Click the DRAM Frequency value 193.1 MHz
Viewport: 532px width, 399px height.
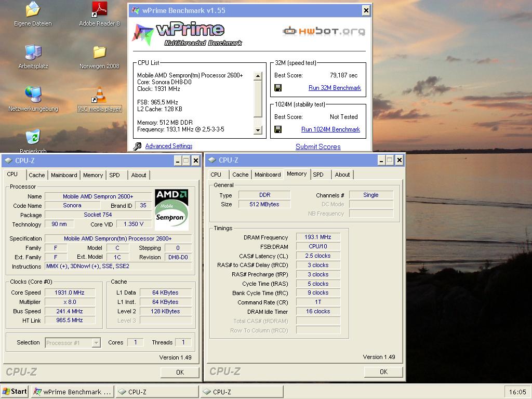(318, 237)
